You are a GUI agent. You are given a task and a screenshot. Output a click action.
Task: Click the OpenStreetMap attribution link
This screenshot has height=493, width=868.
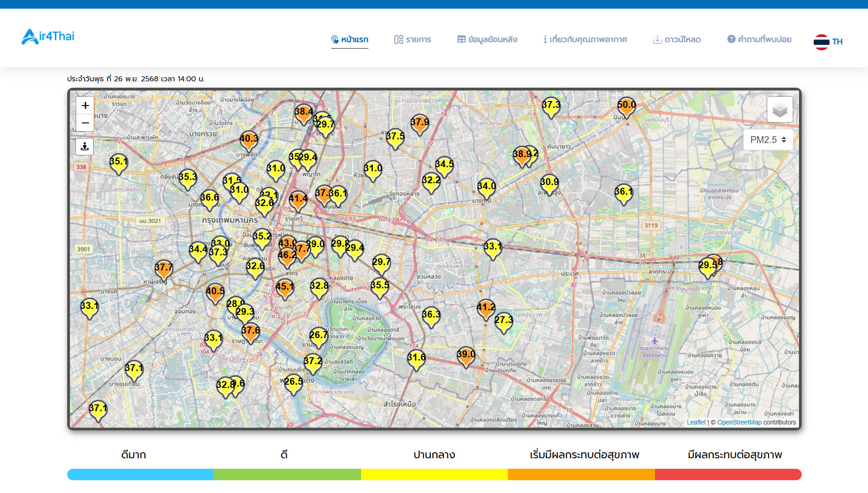(739, 423)
